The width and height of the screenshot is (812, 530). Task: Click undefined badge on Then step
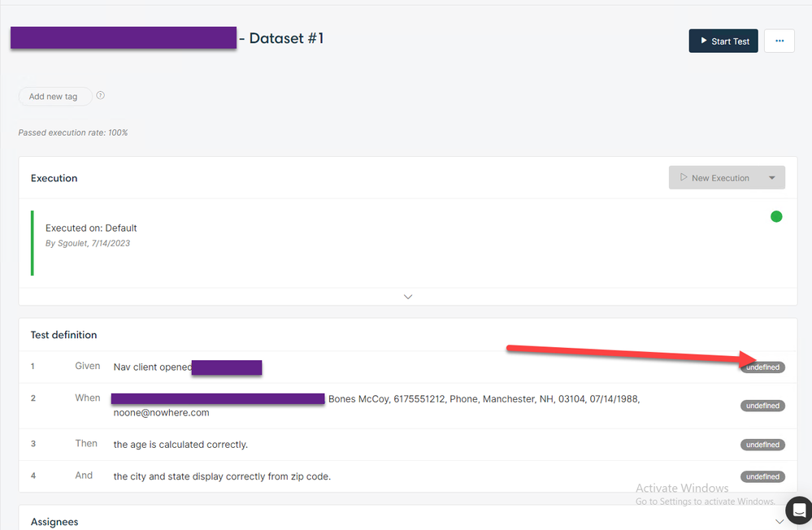pos(762,445)
